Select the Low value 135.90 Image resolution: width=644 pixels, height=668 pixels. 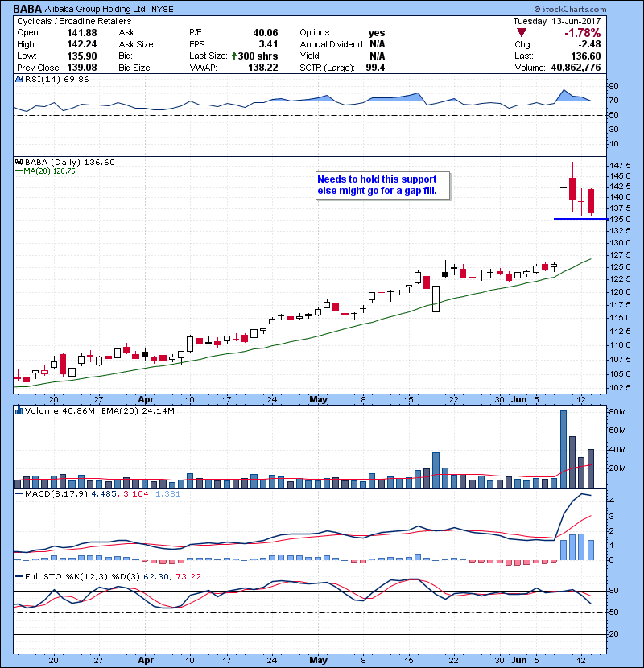pyautogui.click(x=81, y=56)
